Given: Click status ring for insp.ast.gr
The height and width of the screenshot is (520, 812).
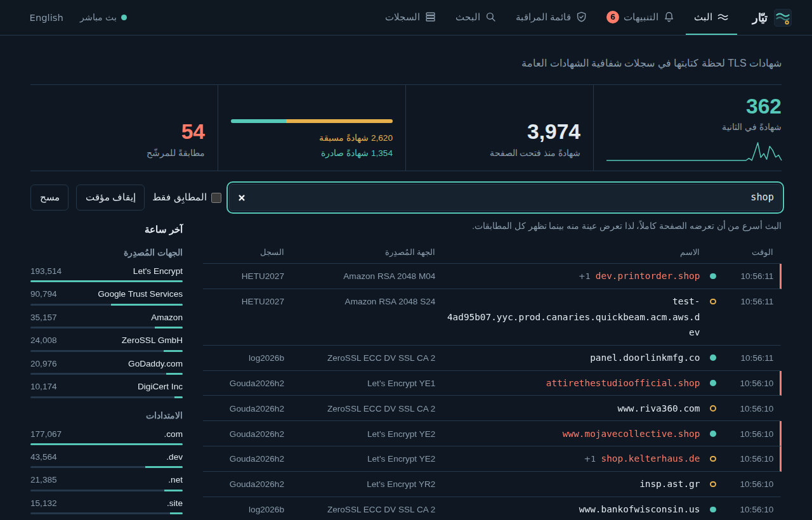Looking at the screenshot, I should (x=713, y=484).
